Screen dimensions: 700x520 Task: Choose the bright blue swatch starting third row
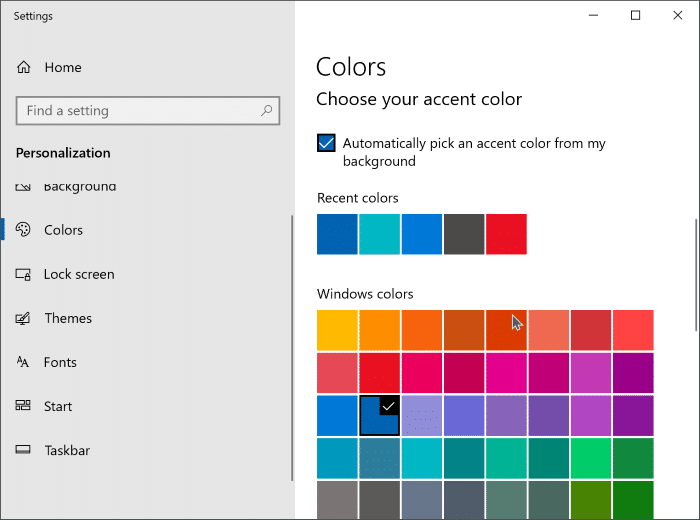[x=337, y=416]
